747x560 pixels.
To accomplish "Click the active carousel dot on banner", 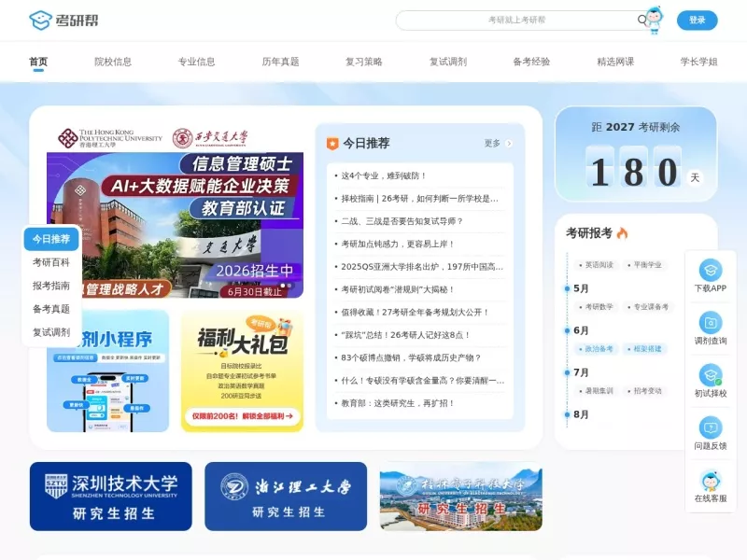I will (x=283, y=286).
